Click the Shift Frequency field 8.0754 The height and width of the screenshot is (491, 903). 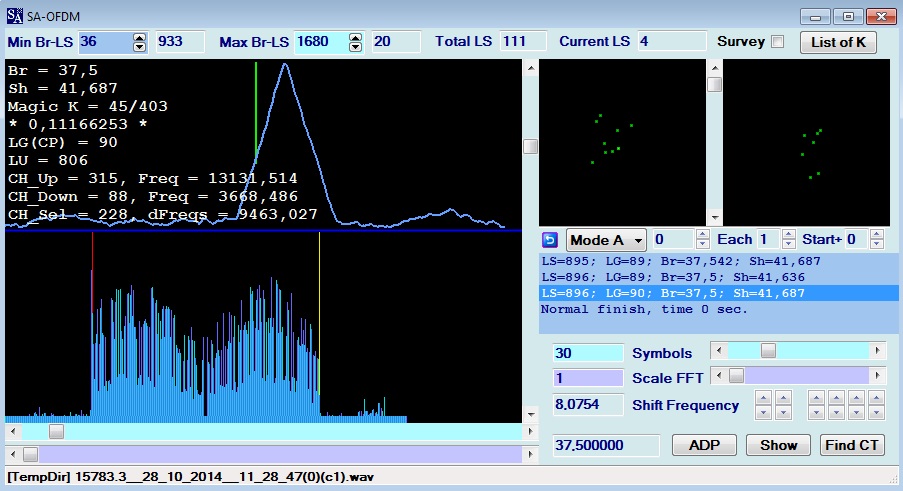click(x=588, y=405)
